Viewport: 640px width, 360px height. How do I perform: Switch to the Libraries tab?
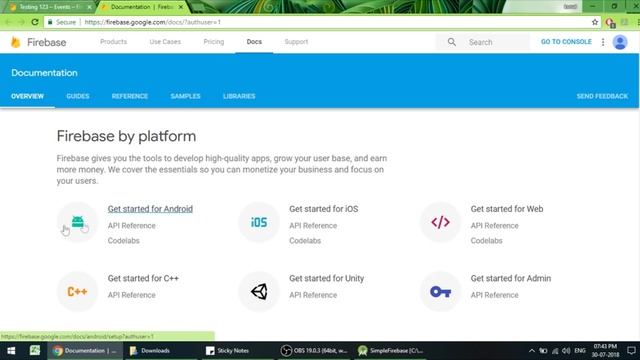239,96
